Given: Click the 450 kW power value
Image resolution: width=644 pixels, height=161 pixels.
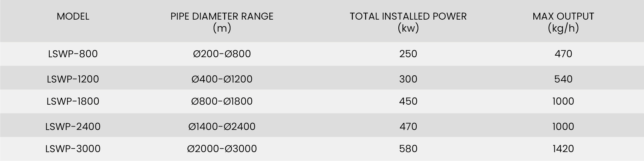Looking at the screenshot, I should tap(408, 101).
